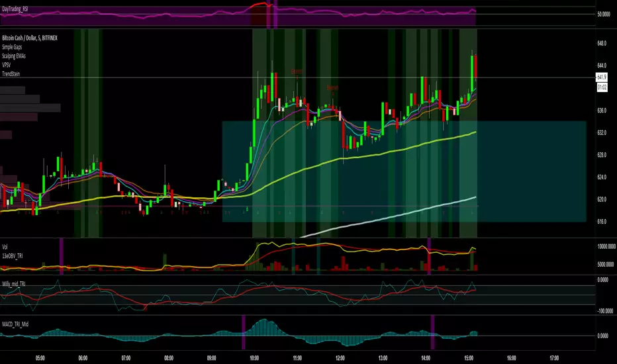Click the 628.0 price axis label
This screenshot has height=364, width=617.
coord(602,155)
